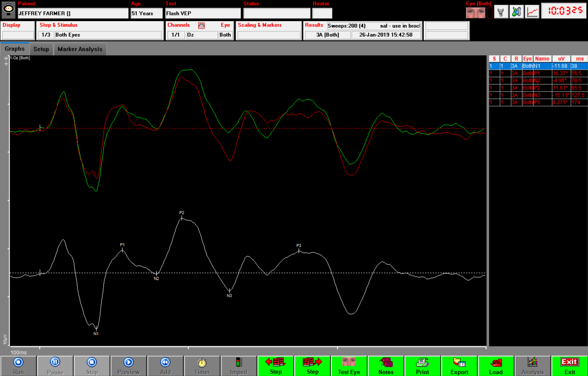588x376 pixels.
Task: Click the light bulb flash stimulus icon
Action: point(501,11)
